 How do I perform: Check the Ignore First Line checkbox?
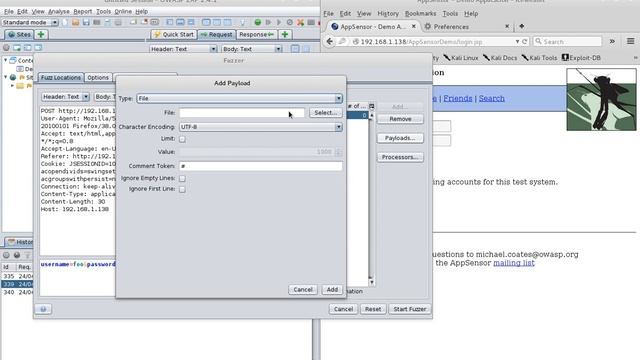click(182, 189)
